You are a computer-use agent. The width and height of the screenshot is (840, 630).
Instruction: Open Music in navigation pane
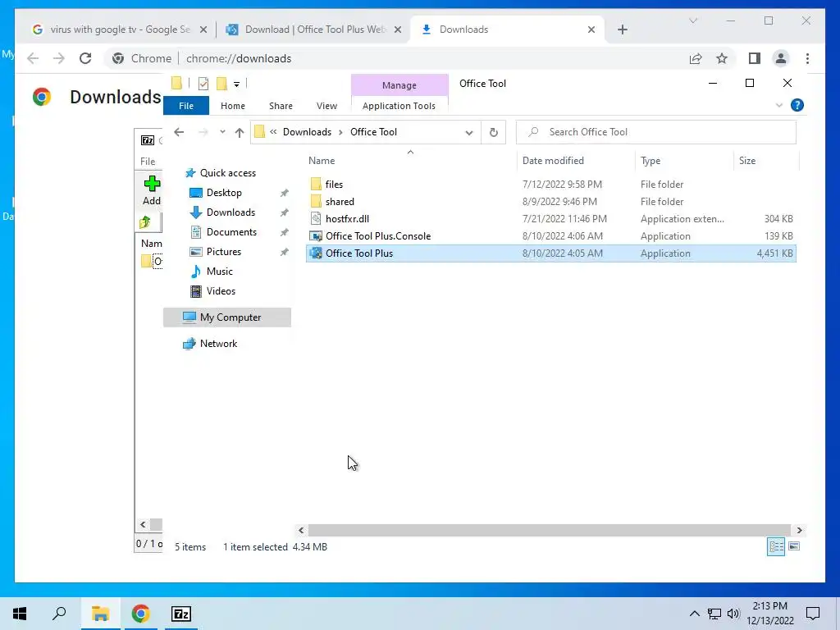click(x=219, y=271)
